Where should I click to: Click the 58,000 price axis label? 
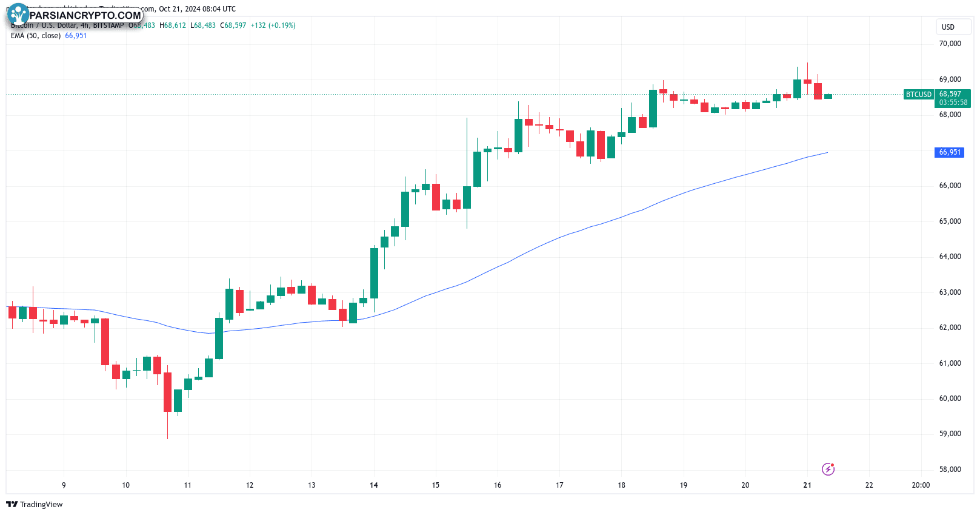click(x=950, y=470)
